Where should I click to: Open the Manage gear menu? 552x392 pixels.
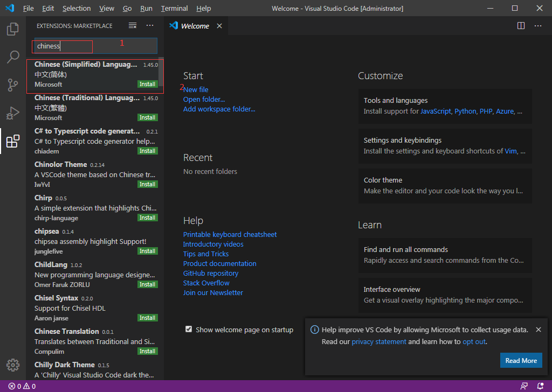(13, 365)
